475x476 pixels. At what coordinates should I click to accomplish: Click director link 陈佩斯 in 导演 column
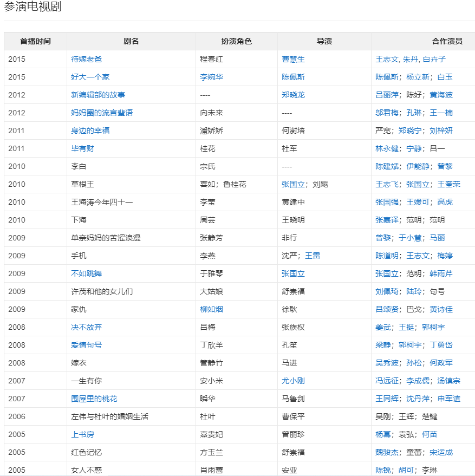pyautogui.click(x=293, y=77)
